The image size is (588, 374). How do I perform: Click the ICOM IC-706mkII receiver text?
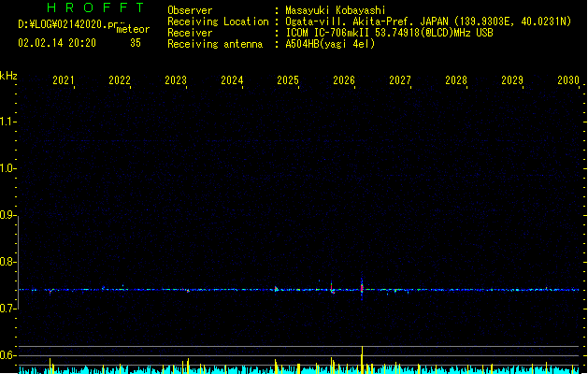tap(389, 33)
